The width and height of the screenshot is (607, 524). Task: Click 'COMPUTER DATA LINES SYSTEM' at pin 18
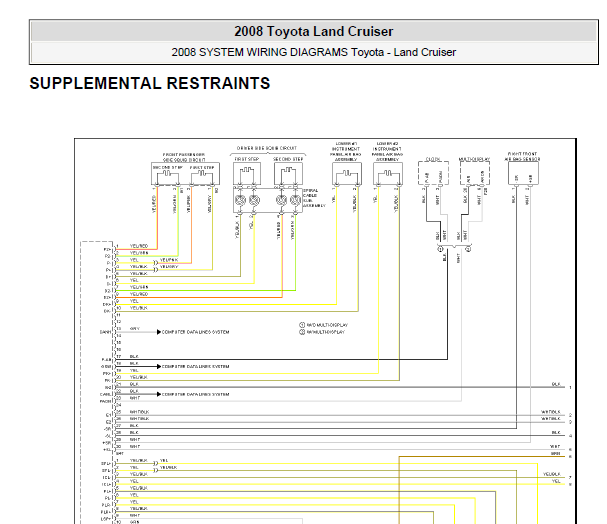[x=195, y=366]
